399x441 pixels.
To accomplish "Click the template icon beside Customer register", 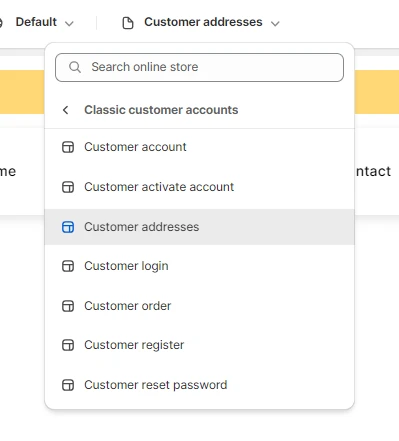I will point(68,345).
